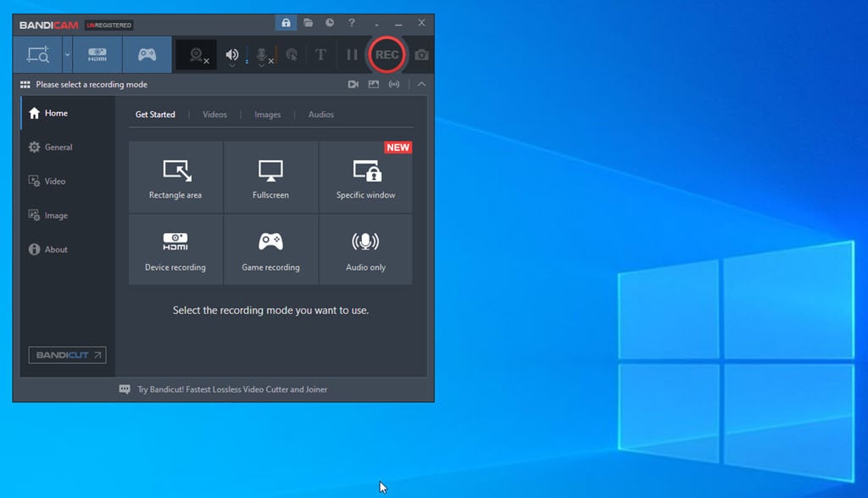
Task: Select gamepad game recording mode in toolbar
Action: tap(147, 55)
